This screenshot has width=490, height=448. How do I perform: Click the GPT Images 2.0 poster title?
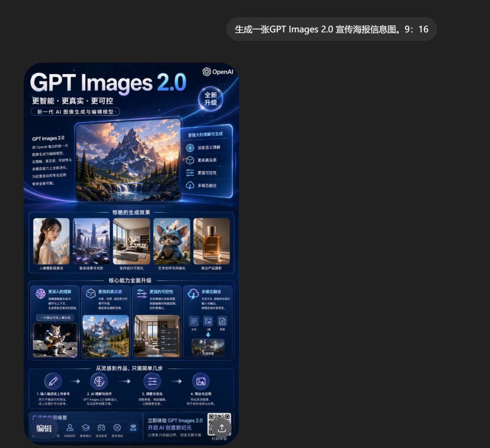point(108,83)
